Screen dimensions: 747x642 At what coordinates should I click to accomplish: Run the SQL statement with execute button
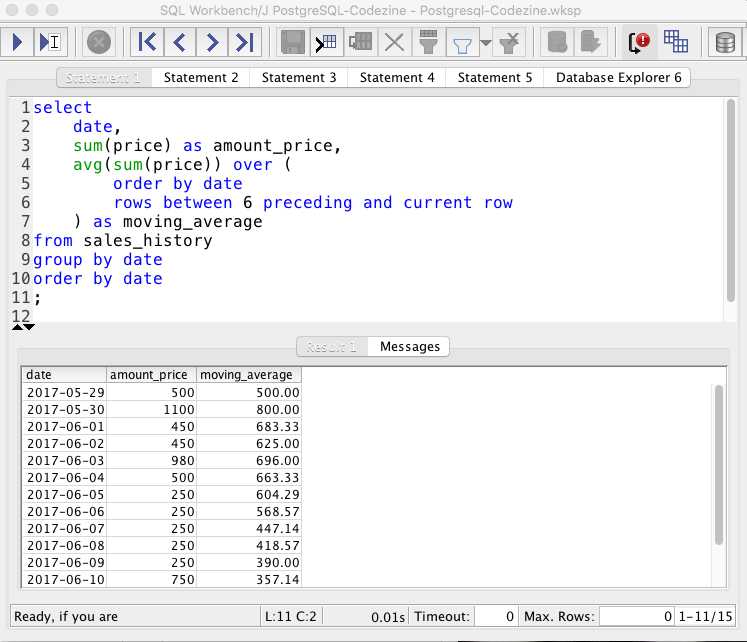18,42
